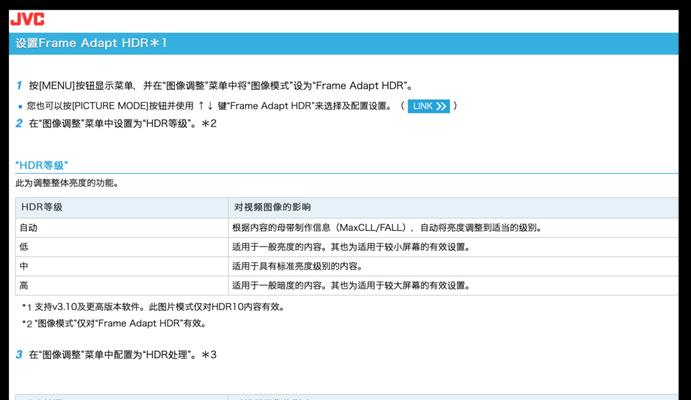Select the 自动 table row cell
This screenshot has height=400, width=691.
[122, 228]
